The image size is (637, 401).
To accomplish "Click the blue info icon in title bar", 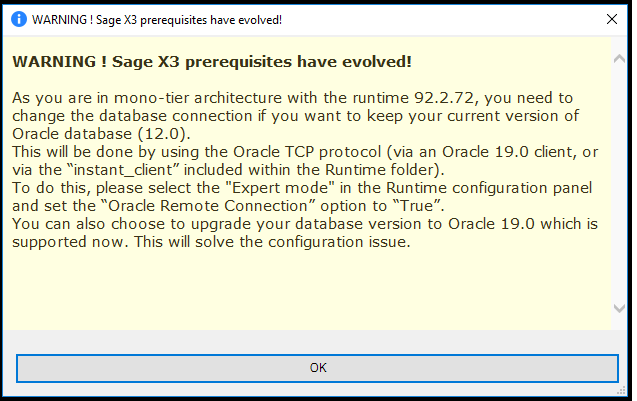I will tap(17, 19).
